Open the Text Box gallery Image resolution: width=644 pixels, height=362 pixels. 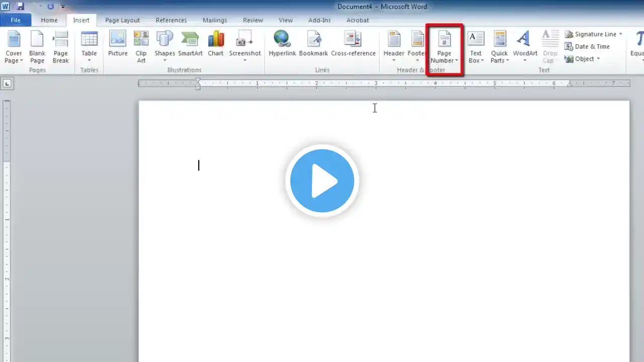pyautogui.click(x=475, y=47)
